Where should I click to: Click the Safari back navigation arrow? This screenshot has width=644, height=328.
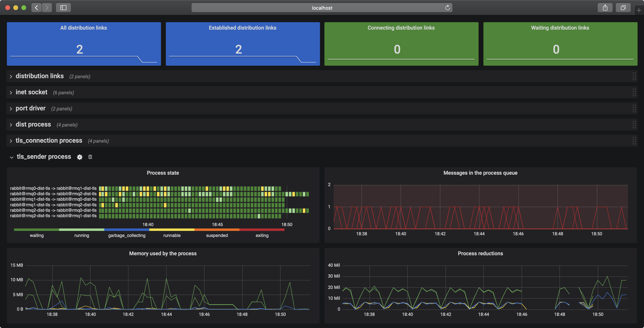point(36,8)
